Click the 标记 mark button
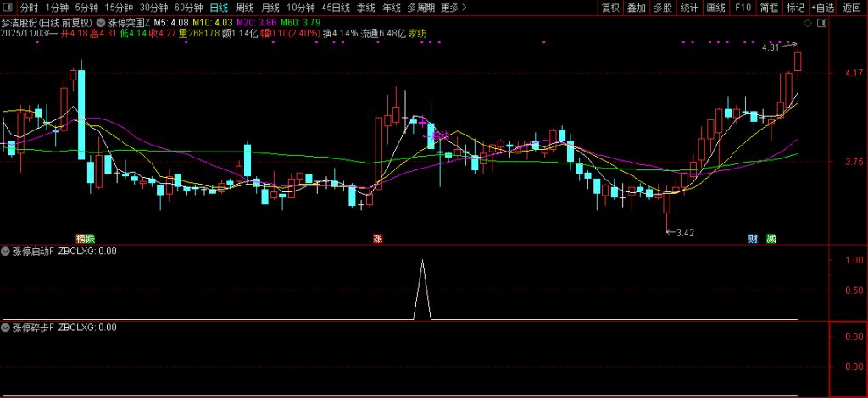Viewport: 868px width, 398px height. (x=795, y=8)
